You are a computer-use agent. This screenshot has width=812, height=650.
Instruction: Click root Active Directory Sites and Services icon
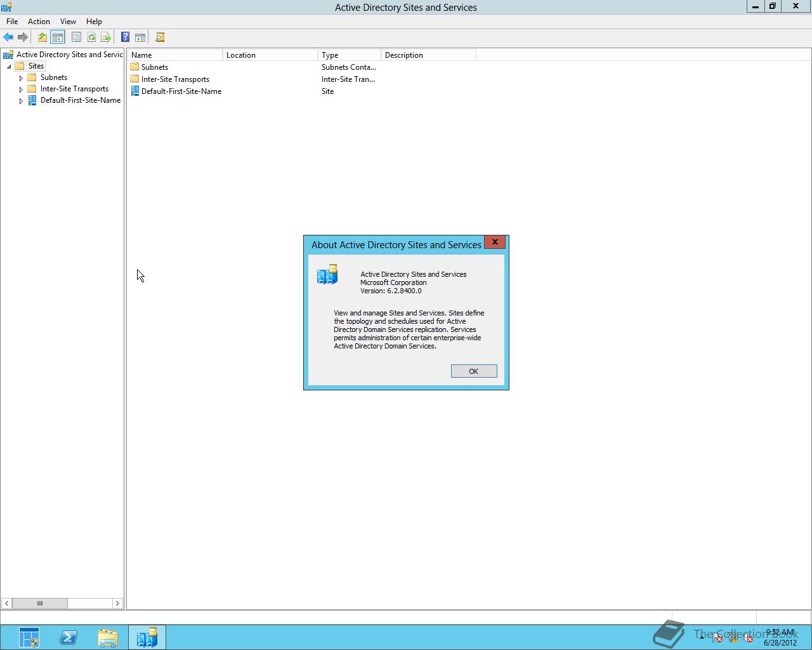point(8,55)
